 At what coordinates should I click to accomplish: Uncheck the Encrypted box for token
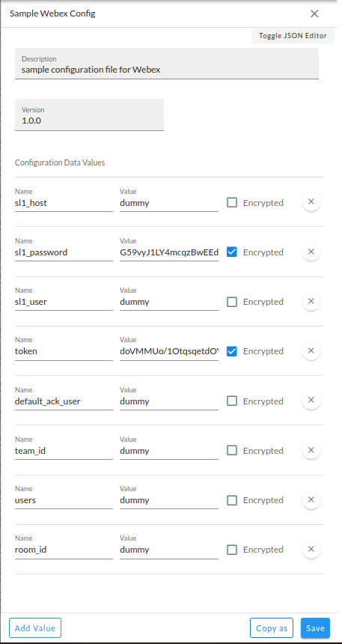(x=232, y=351)
